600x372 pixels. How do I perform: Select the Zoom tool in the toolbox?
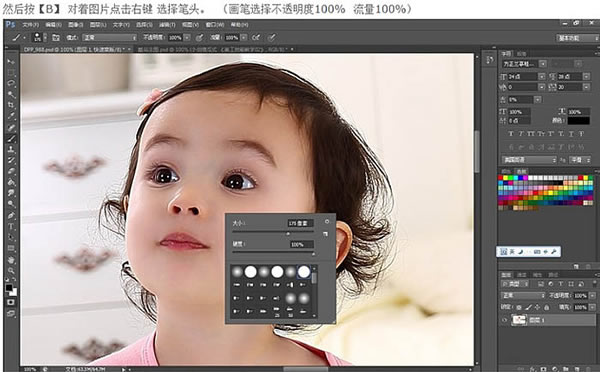(x=11, y=271)
